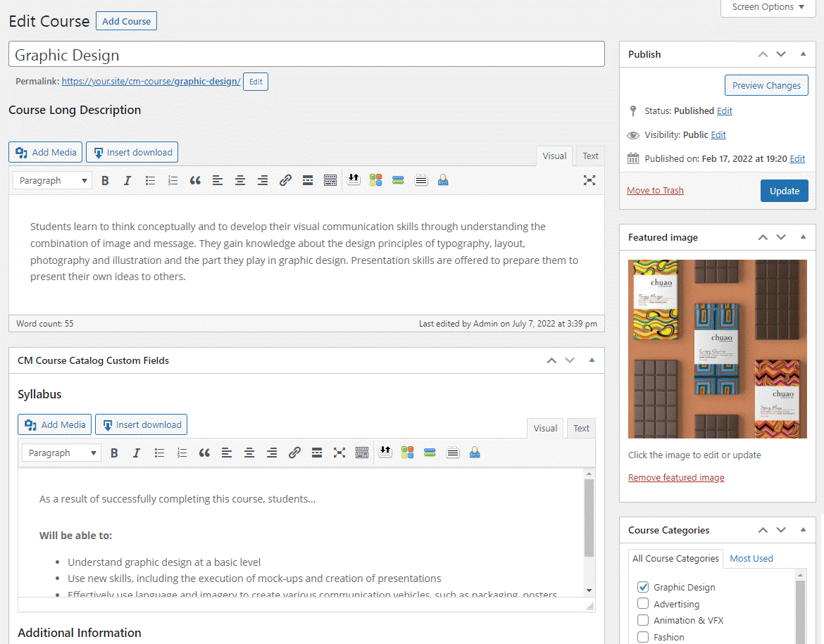This screenshot has width=824, height=644.
Task: Click the Update button
Action: click(785, 191)
